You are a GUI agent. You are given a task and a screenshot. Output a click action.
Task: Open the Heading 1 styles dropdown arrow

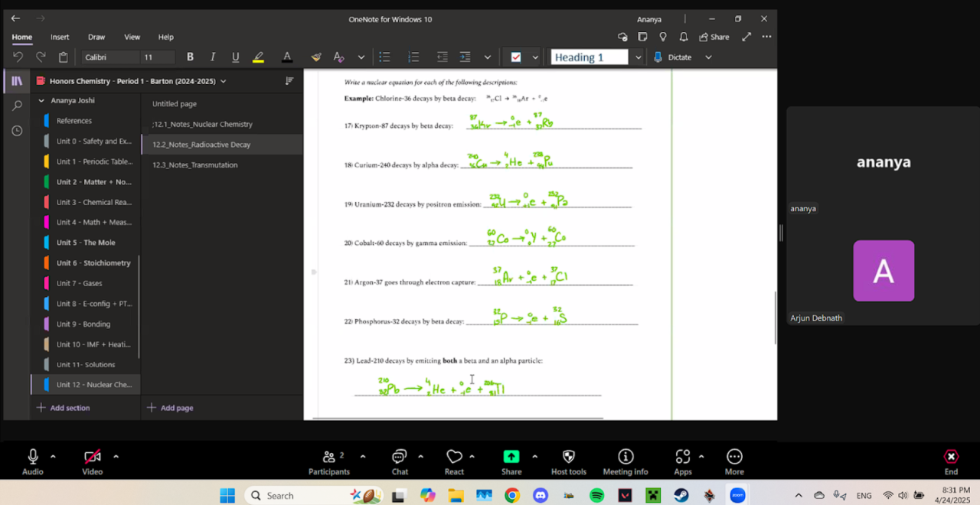(638, 57)
